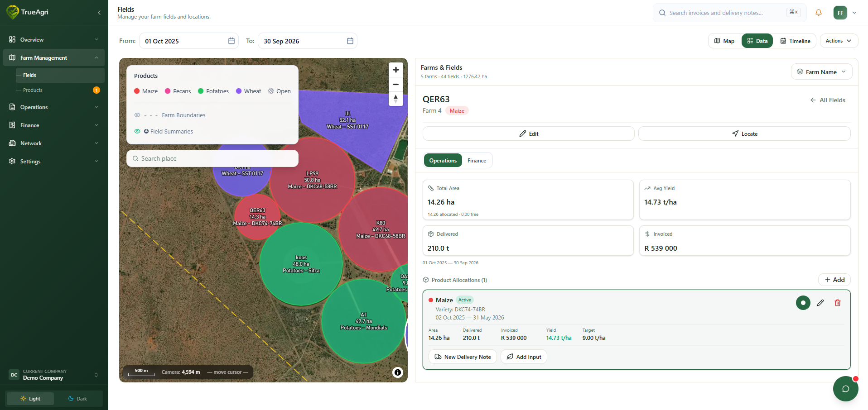Reset map compass bearing
This screenshot has height=410, width=868.
pyautogui.click(x=395, y=99)
